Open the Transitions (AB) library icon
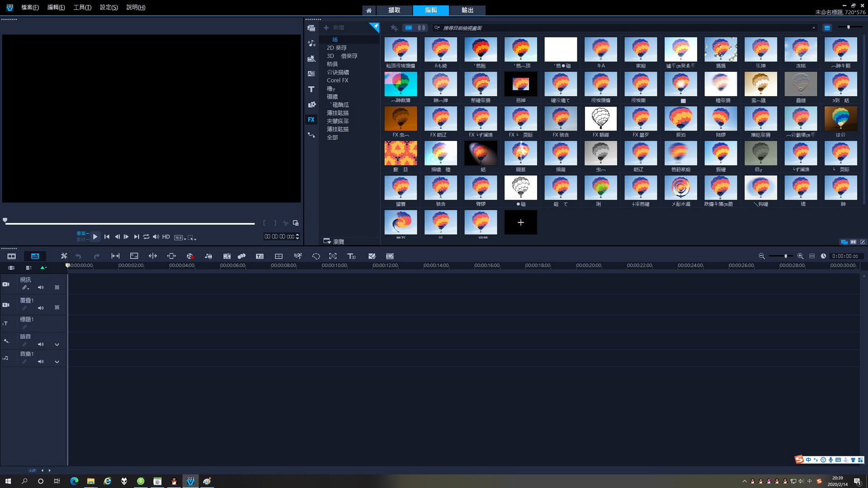868x488 pixels. [311, 74]
